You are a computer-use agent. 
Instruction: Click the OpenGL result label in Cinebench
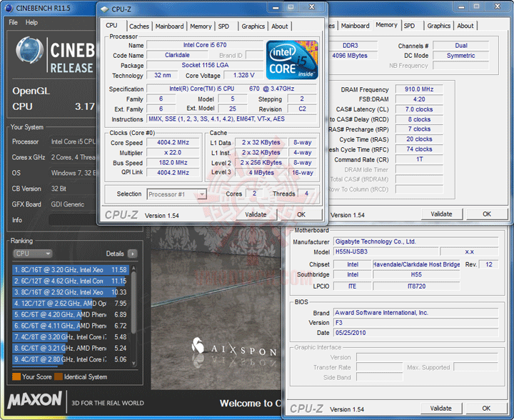pos(31,91)
